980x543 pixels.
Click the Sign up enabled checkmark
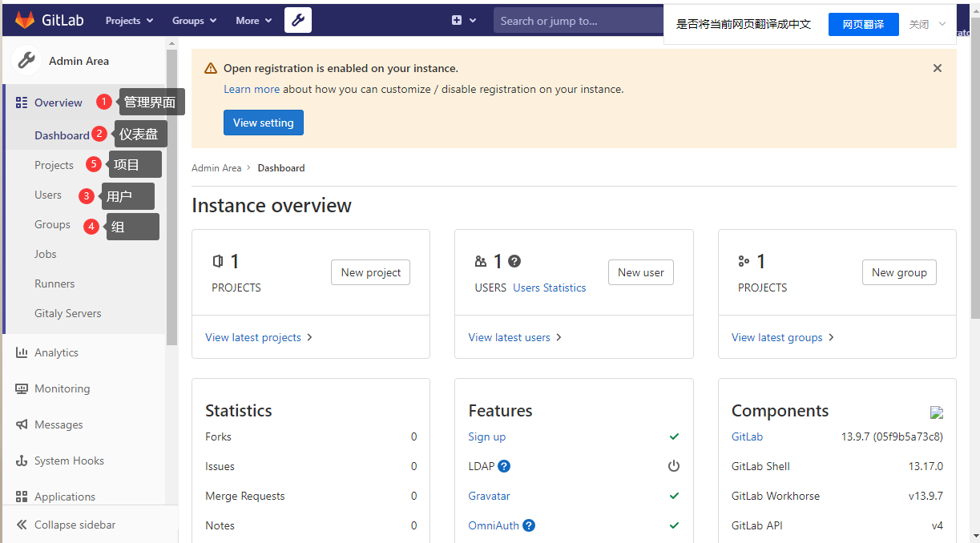(674, 436)
